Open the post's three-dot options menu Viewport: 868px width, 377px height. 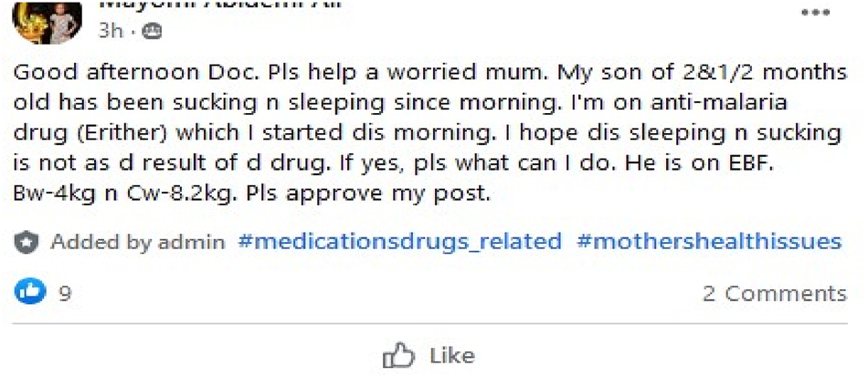coord(815,13)
